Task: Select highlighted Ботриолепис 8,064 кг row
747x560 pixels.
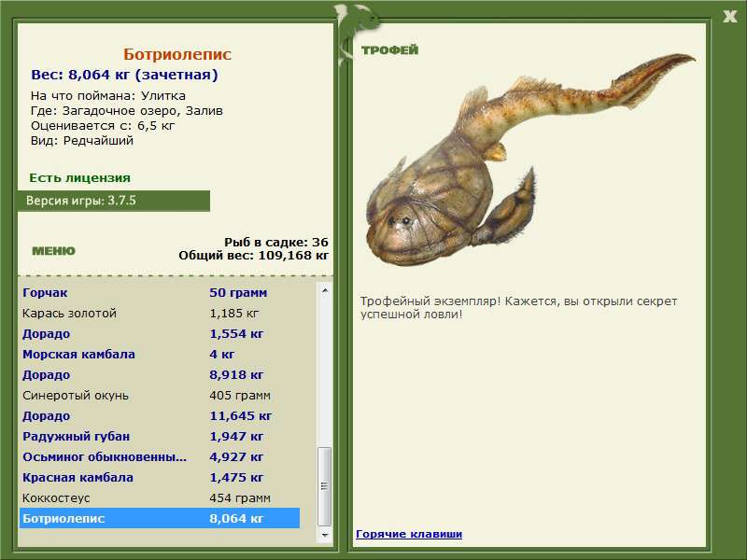Action: point(160,518)
